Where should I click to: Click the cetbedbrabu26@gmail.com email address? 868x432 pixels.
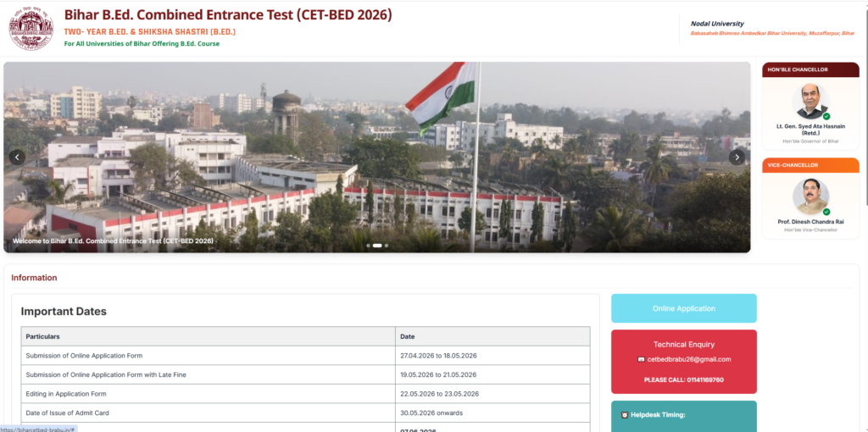point(688,359)
